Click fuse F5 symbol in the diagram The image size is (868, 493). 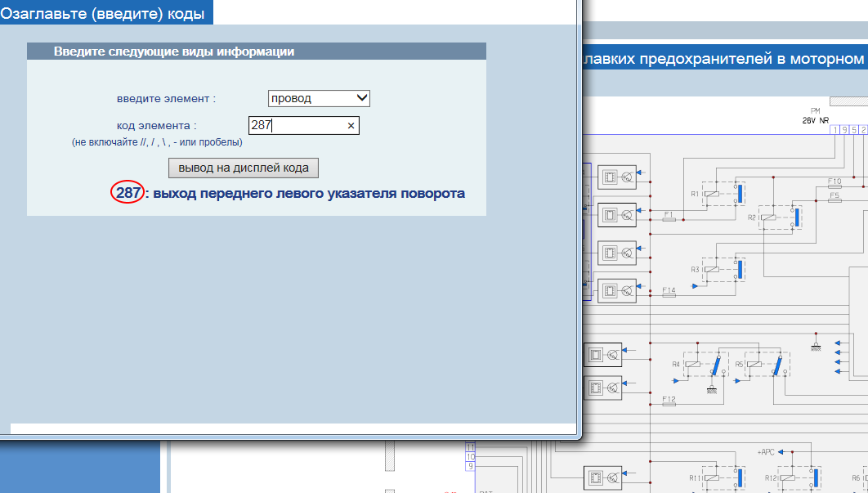tap(834, 200)
